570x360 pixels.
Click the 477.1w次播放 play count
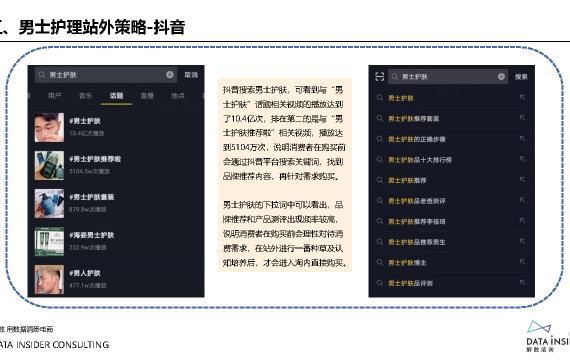click(88, 285)
